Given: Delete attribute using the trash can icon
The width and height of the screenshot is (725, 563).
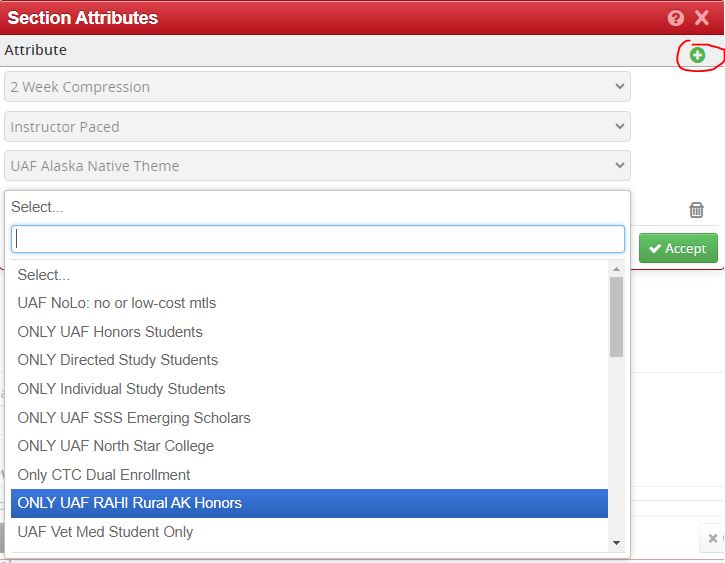Looking at the screenshot, I should [697, 210].
